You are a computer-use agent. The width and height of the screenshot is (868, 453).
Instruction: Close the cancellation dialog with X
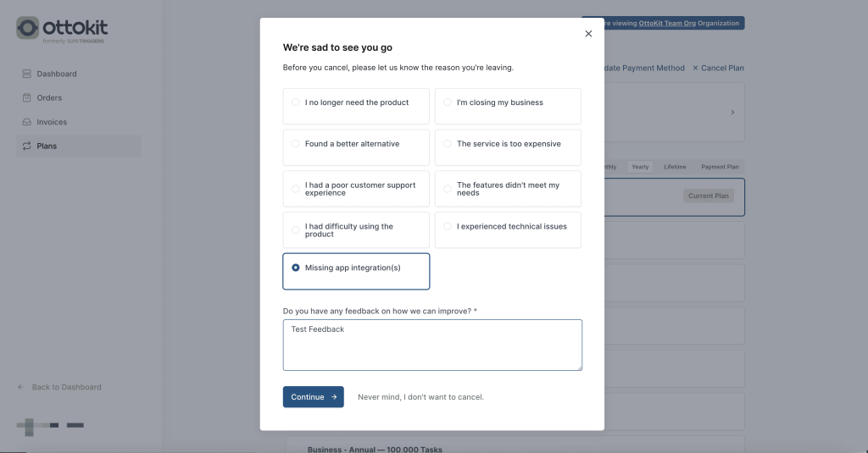[x=588, y=34]
